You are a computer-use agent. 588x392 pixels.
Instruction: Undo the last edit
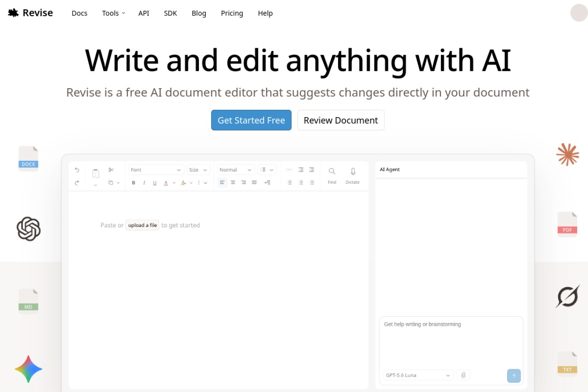click(x=77, y=170)
